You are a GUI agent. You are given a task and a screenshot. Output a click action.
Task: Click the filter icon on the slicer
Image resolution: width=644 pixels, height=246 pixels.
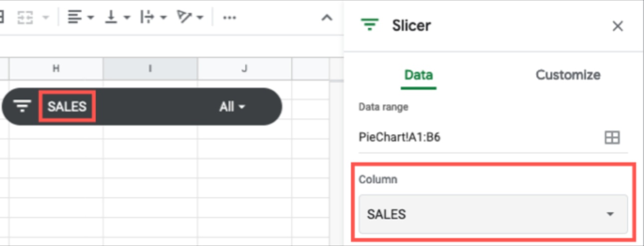point(22,106)
